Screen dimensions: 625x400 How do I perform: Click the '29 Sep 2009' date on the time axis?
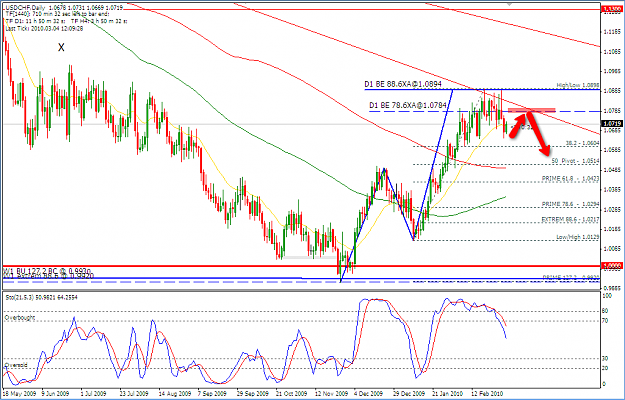(x=251, y=393)
